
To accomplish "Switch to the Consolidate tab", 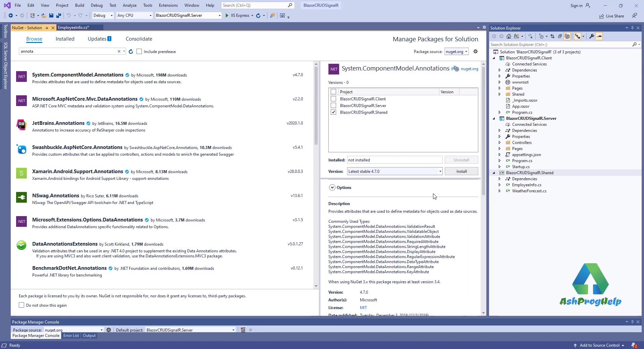I will point(139,39).
